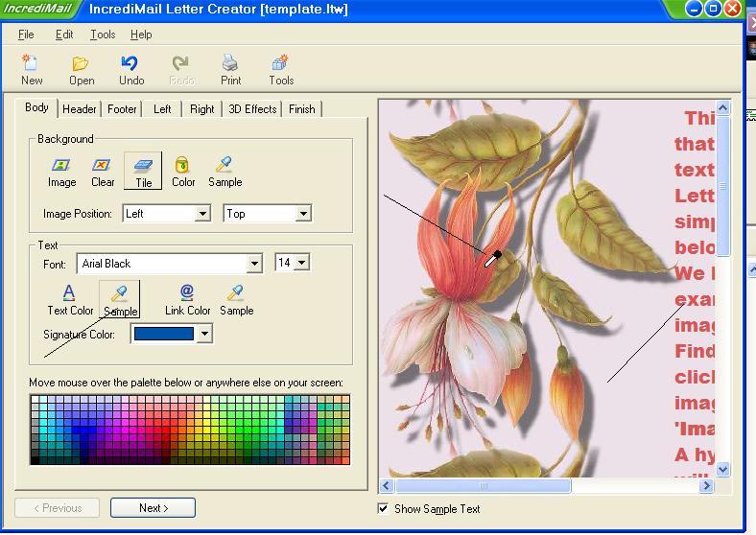The image size is (756, 535).
Task: Switch to the 3D Effects tab
Action: click(252, 109)
